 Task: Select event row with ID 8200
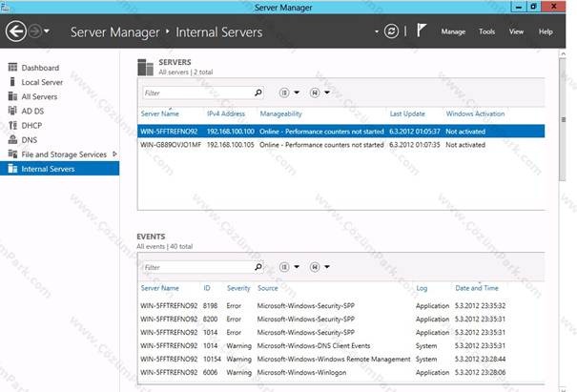coord(341,320)
